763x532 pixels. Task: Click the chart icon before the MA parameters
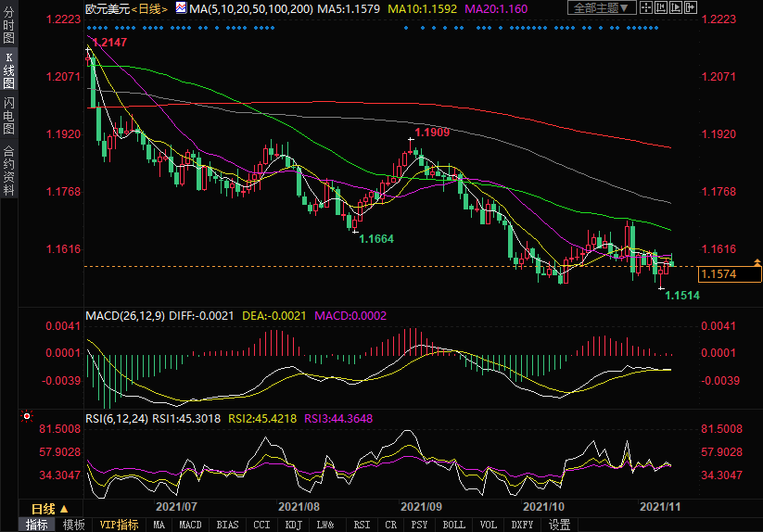click(180, 8)
